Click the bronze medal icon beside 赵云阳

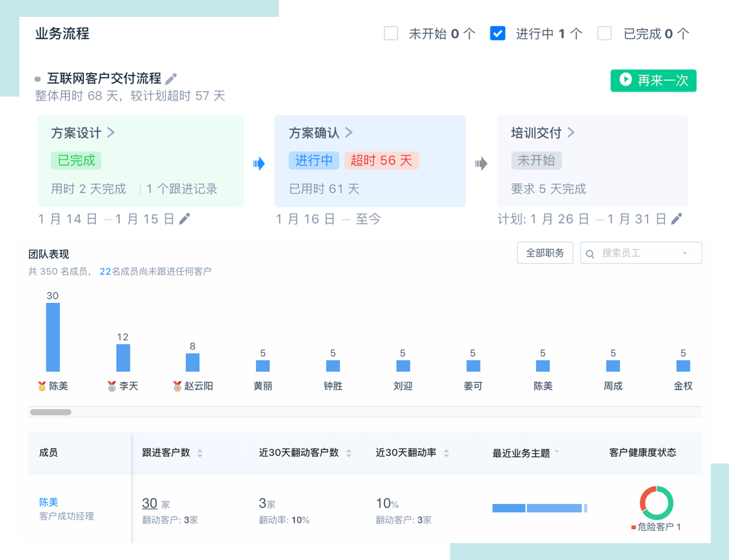point(177,386)
